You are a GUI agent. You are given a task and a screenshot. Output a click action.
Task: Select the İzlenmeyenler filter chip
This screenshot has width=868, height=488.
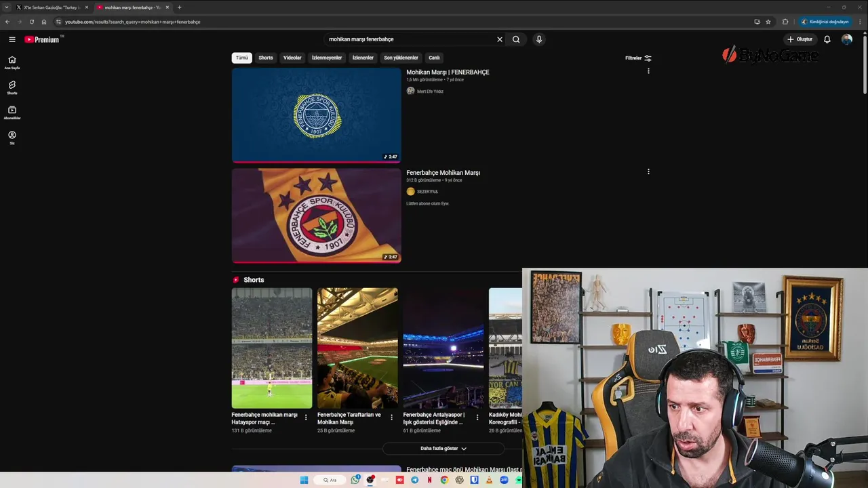point(327,58)
